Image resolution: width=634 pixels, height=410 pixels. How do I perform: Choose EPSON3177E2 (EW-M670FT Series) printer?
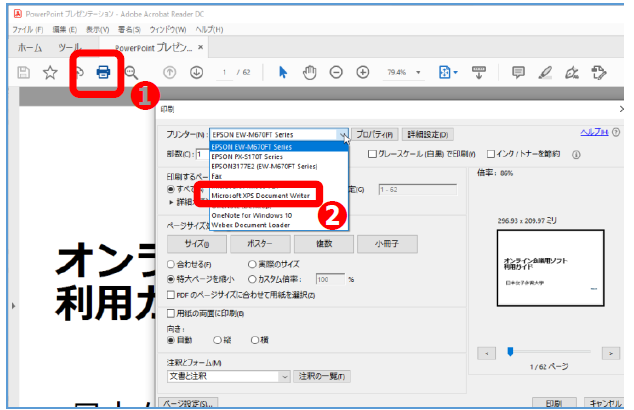pyautogui.click(x=279, y=166)
